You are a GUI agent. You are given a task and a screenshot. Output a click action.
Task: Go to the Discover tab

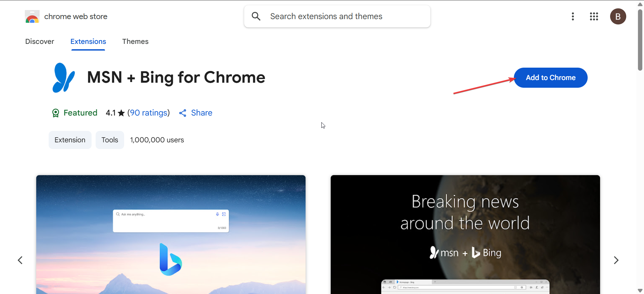point(40,42)
